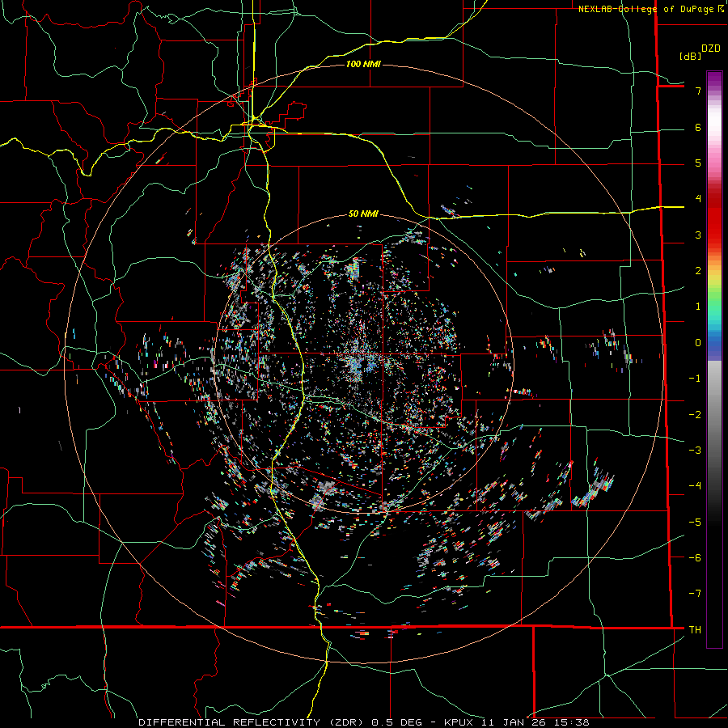Select the 5 dB scale label
The image size is (728, 728).
pos(698,163)
